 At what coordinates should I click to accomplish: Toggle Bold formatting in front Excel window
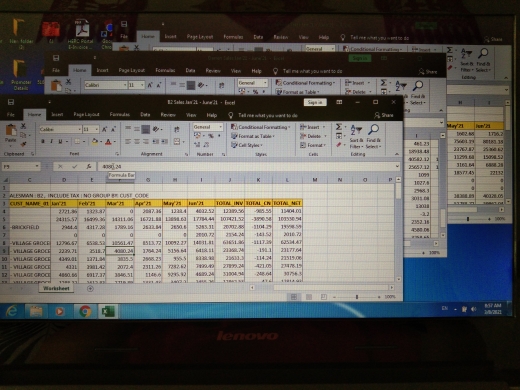click(x=43, y=141)
